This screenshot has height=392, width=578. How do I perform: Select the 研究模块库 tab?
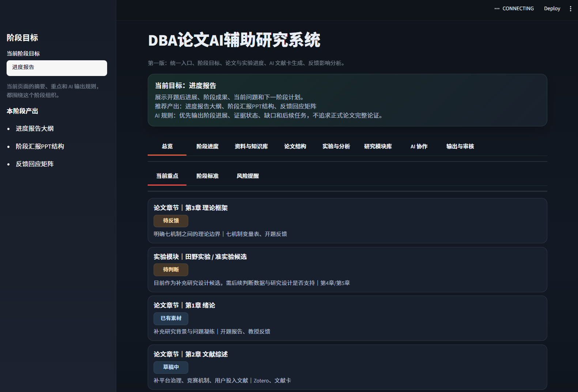click(x=378, y=146)
